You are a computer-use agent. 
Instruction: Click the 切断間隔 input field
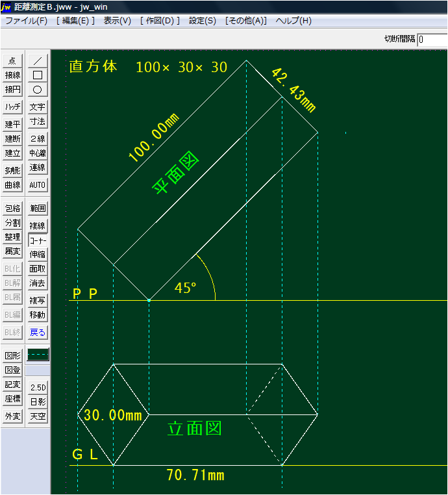432,39
